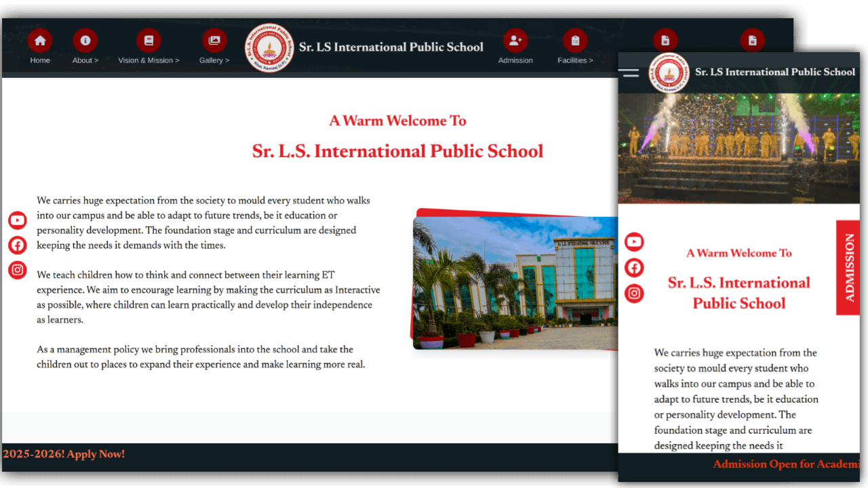Click the 2025-2026 Apply Now link
The width and height of the screenshot is (868, 488).
64,454
